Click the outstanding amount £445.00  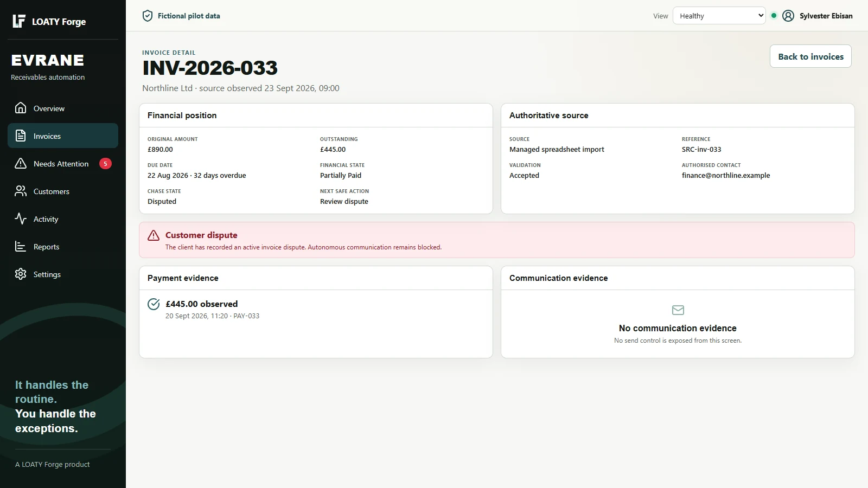click(333, 150)
